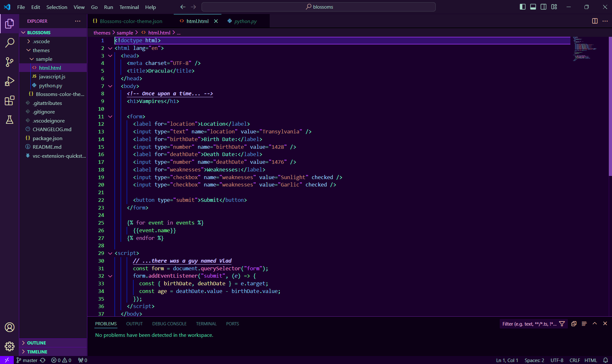Click themes in the breadcrumb path
The height and width of the screenshot is (364, 612).
click(102, 33)
